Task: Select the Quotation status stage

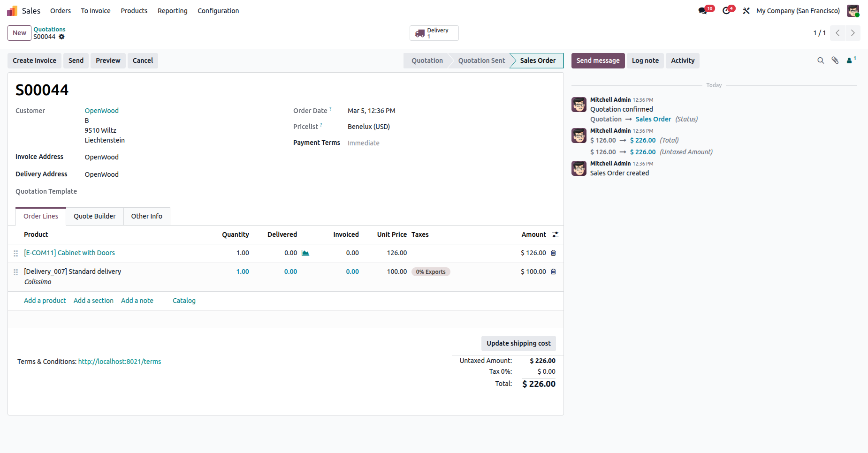Action: click(x=427, y=60)
